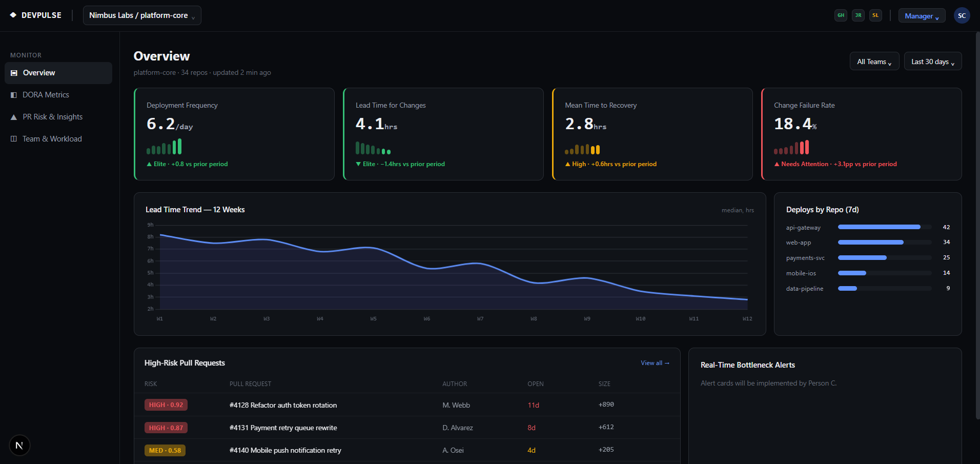Click the HIGH · 0.87 risk badge
This screenshot has width=980, height=464.
tap(166, 428)
